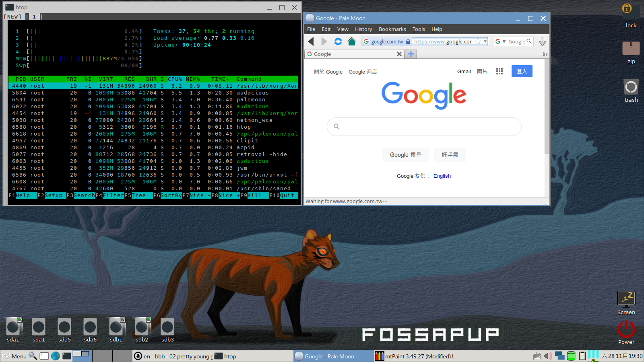Open the network tray icon
The height and width of the screenshot is (362, 644).
click(x=559, y=356)
